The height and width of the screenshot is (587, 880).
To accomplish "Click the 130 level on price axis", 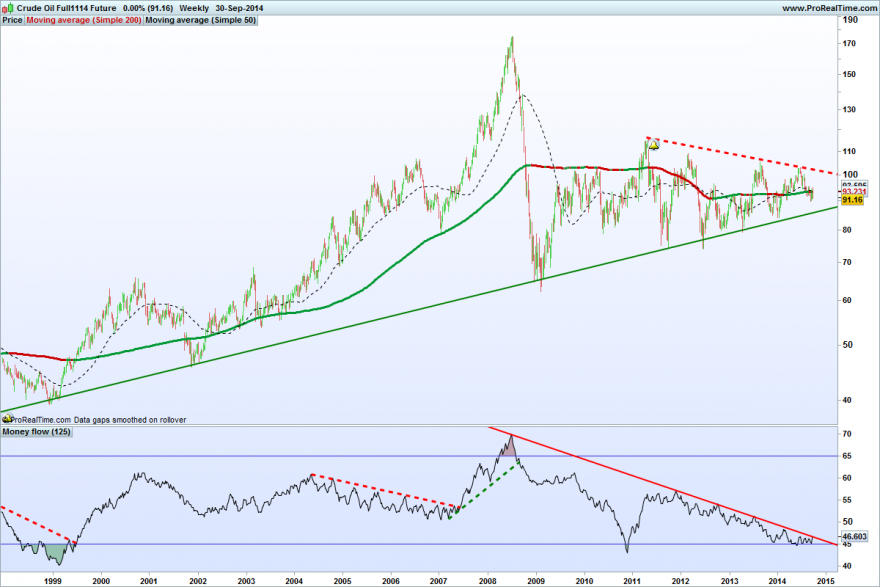I will click(x=849, y=109).
